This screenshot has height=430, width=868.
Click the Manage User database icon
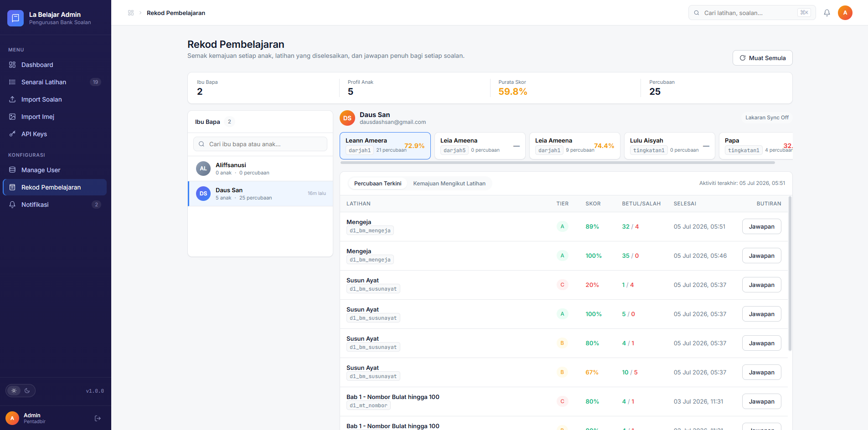(x=12, y=170)
